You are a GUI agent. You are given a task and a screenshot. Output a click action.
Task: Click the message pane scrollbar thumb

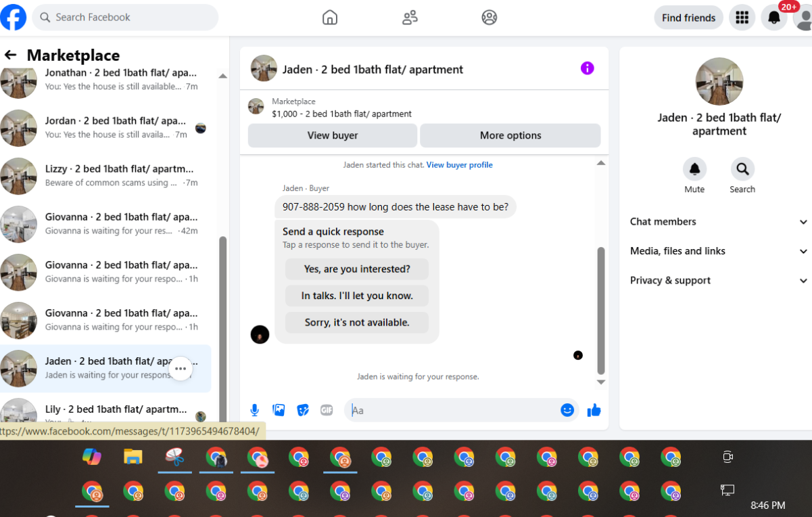click(x=601, y=311)
